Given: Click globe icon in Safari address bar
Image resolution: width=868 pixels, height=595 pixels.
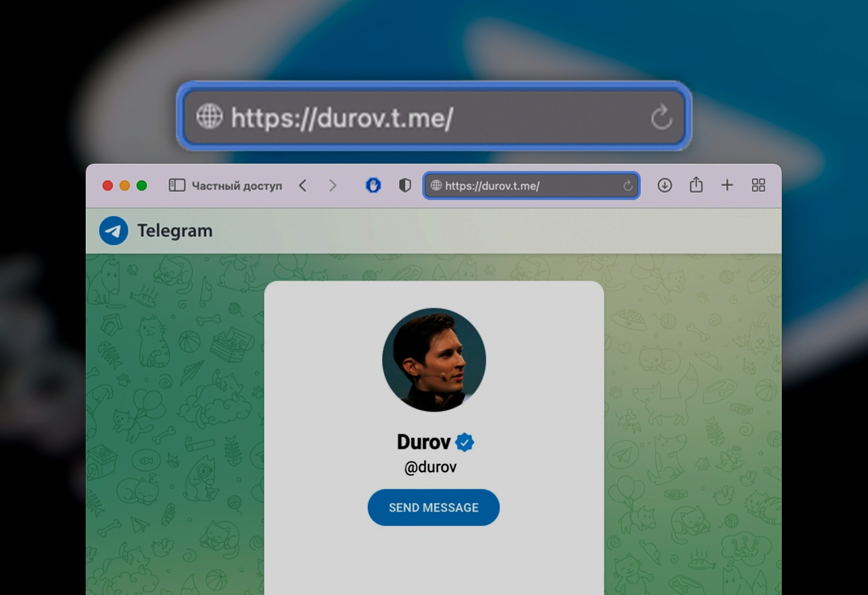Looking at the screenshot, I should click(436, 186).
